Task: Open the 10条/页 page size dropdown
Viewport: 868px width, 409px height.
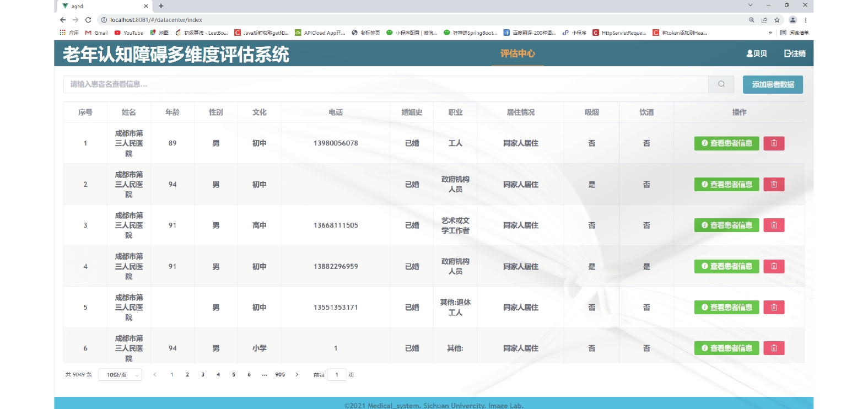Action: [x=120, y=375]
